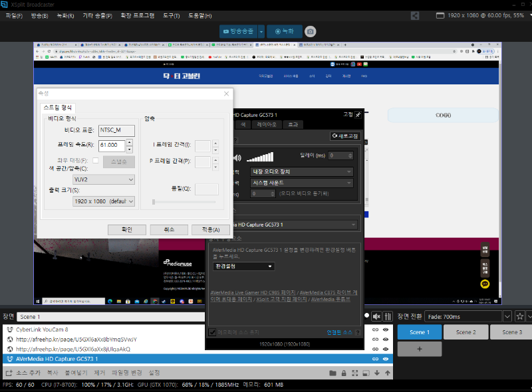Click the 취소 button

[x=169, y=230]
